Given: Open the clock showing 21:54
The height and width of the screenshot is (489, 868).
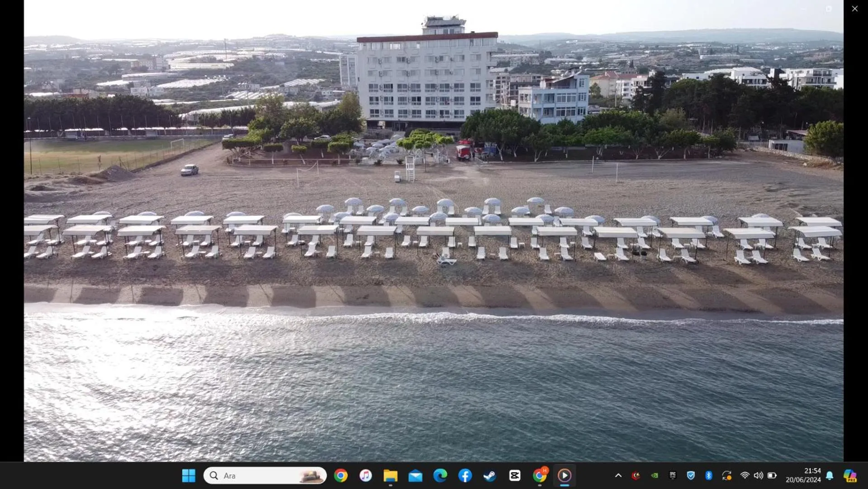Looking at the screenshot, I should click(x=803, y=475).
